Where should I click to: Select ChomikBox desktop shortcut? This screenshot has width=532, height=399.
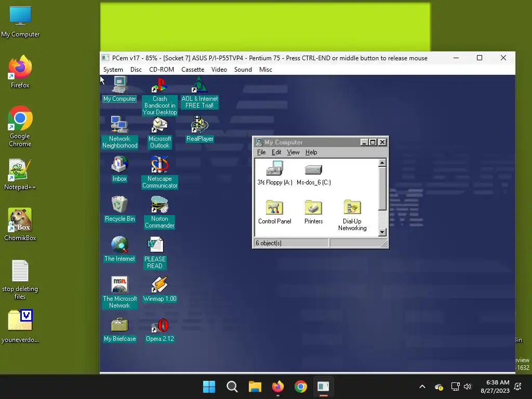(20, 224)
